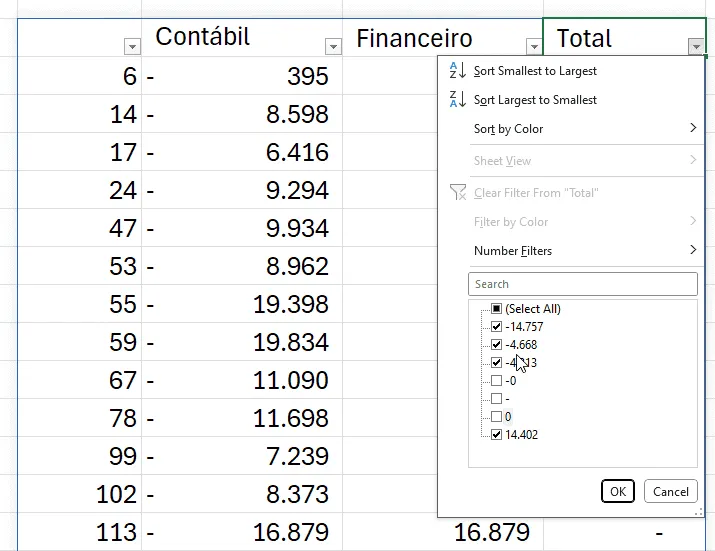Uncheck the -14.757 filter value
715x551 pixels.
497,327
